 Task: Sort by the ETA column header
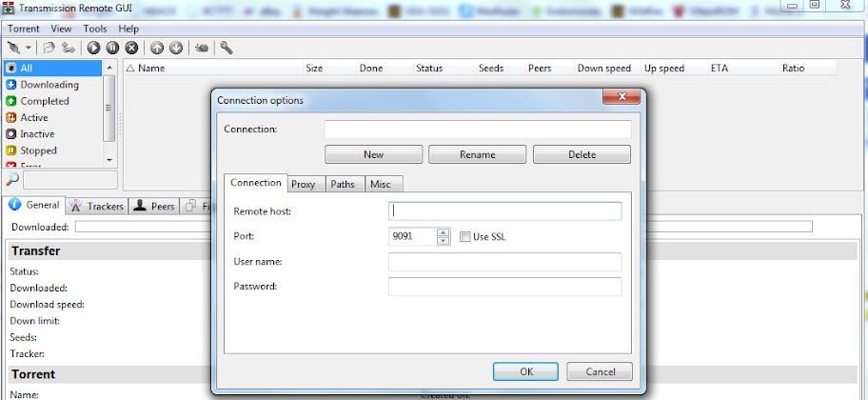coord(742,69)
